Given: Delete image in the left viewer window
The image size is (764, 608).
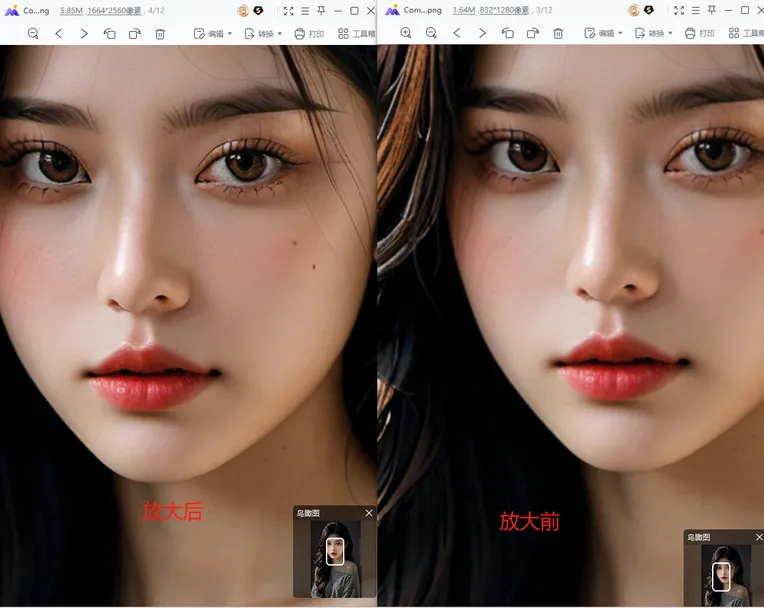Looking at the screenshot, I should point(160,34).
